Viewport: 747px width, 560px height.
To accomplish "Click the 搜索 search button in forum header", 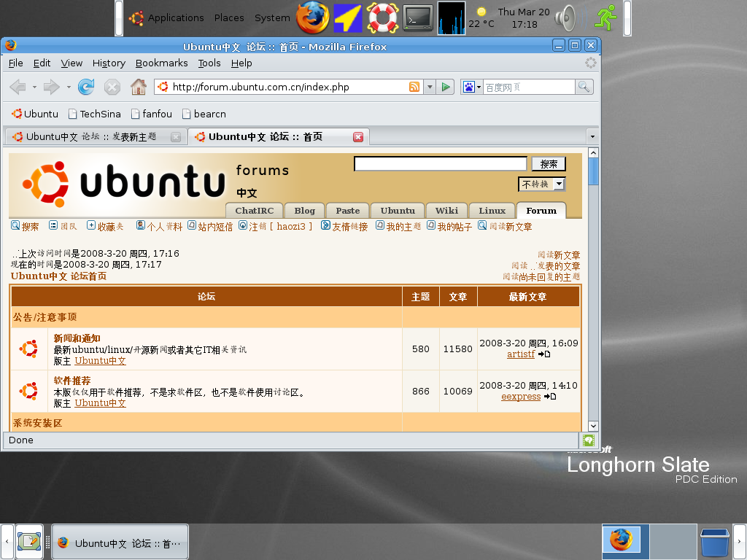I will pyautogui.click(x=549, y=164).
